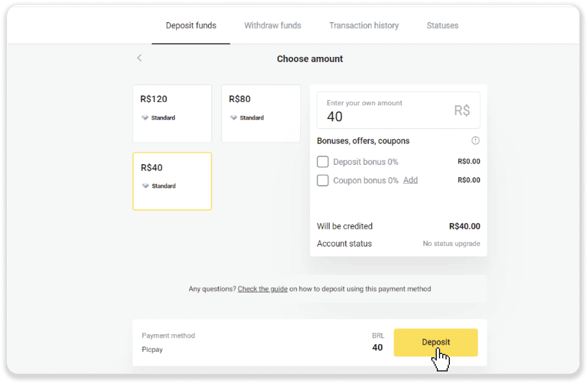Enable the Coupon bonus 0% checkbox
Viewport: 588px width, 384px height.
click(x=322, y=180)
